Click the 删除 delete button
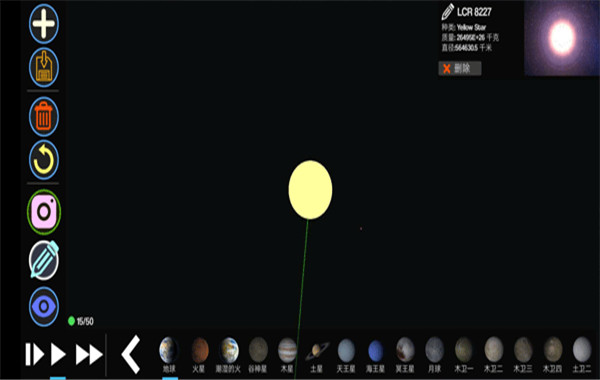Image resolution: width=600 pixels, height=380 pixels. click(x=460, y=68)
